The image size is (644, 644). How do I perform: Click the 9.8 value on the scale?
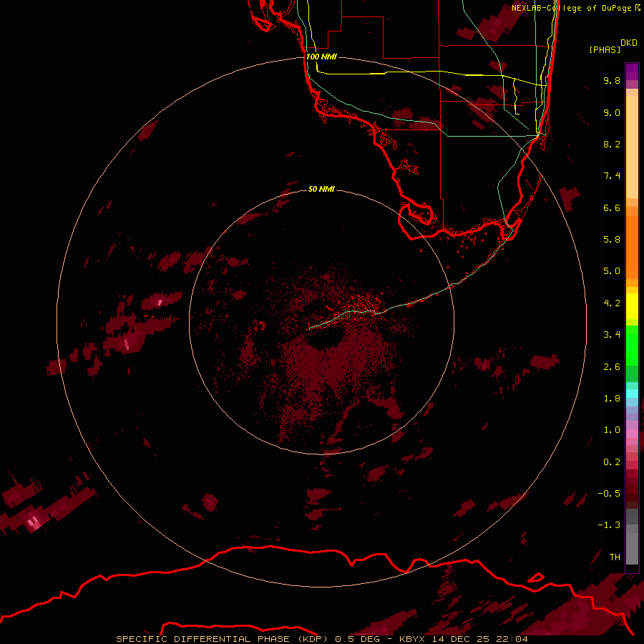[612, 80]
